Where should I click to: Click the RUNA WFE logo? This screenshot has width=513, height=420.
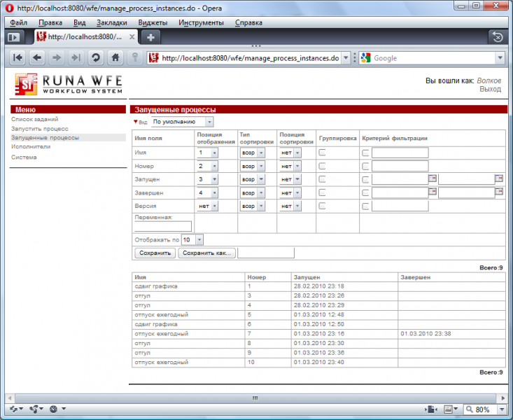coord(69,84)
